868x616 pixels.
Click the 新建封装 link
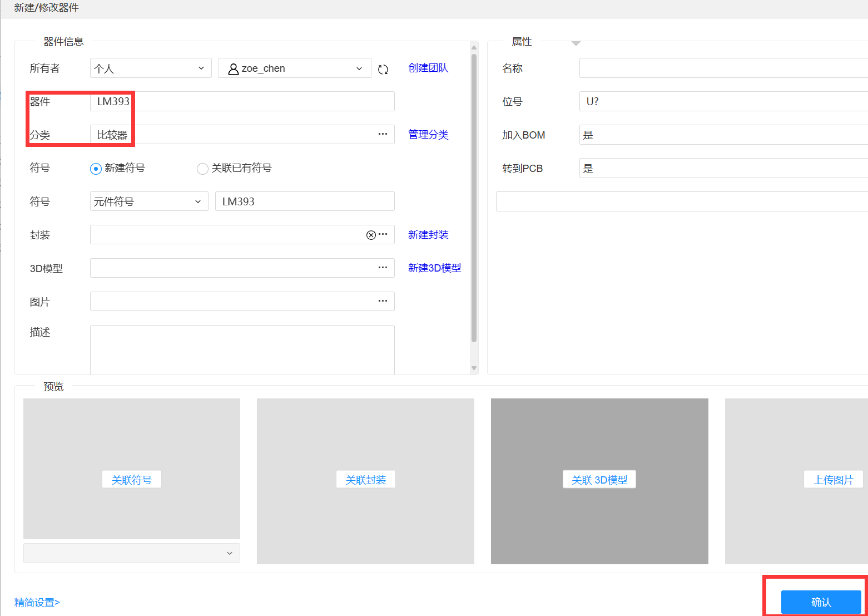(428, 235)
